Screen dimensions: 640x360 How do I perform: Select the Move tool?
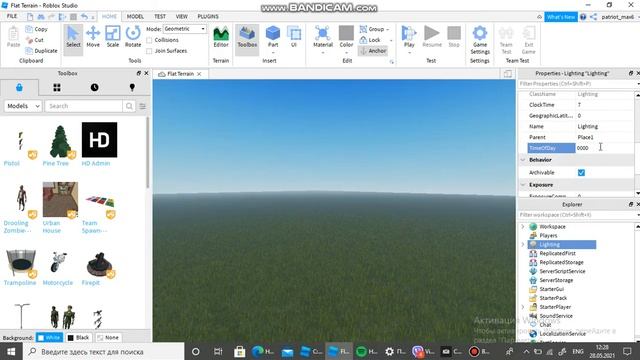point(93,37)
